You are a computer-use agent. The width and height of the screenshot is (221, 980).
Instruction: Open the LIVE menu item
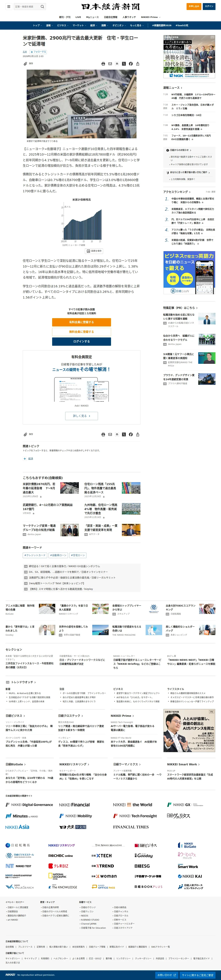pyautogui.click(x=78, y=17)
